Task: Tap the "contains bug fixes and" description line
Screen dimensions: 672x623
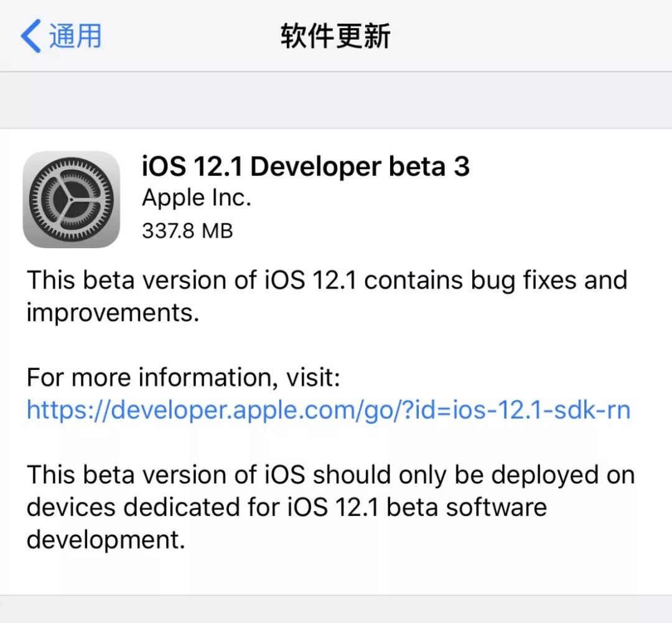Action: pyautogui.click(x=495, y=280)
